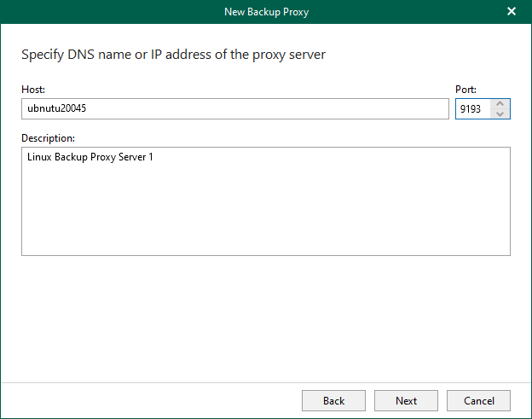Click the New Backup Proxy title bar
532x419 pixels.
[265, 11]
